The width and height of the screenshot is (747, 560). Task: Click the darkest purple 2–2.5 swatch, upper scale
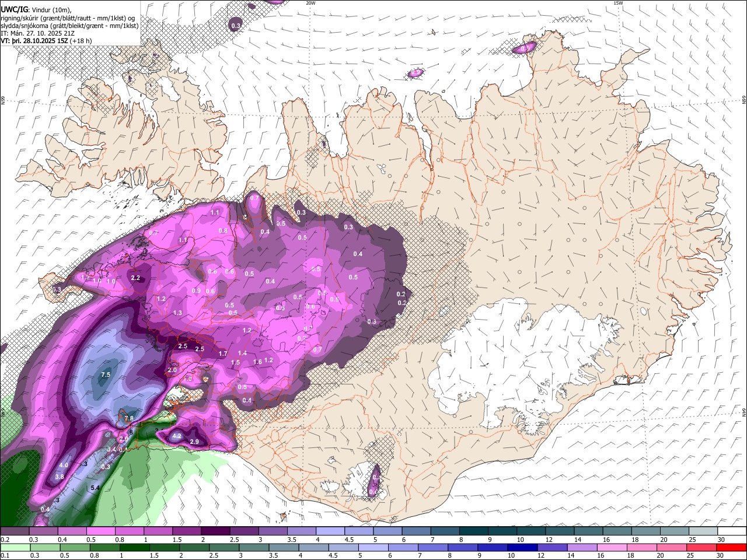[x=215, y=531]
